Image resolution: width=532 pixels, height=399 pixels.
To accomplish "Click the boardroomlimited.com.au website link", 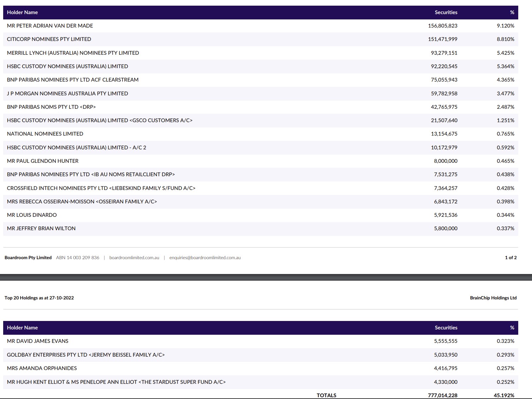I will [134, 258].
